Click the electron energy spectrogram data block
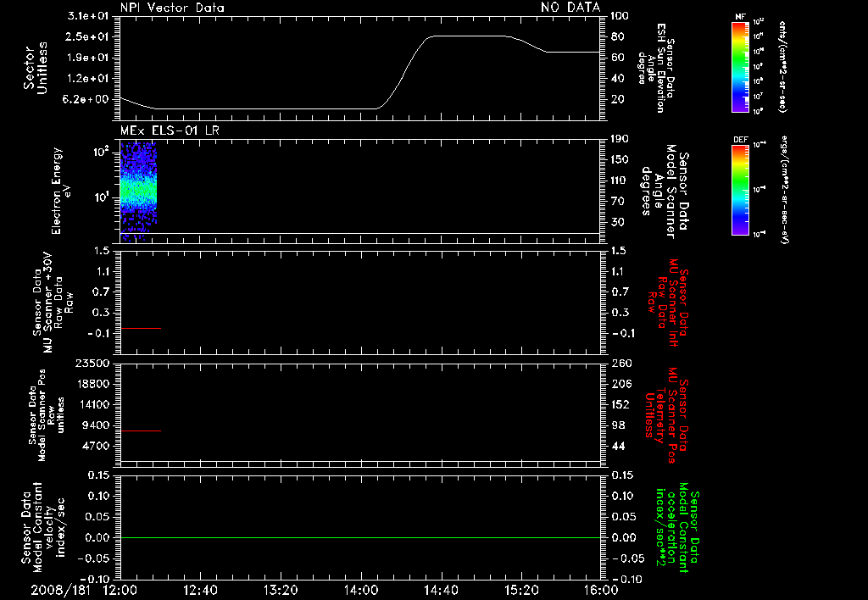The width and height of the screenshot is (868, 600). [x=138, y=191]
